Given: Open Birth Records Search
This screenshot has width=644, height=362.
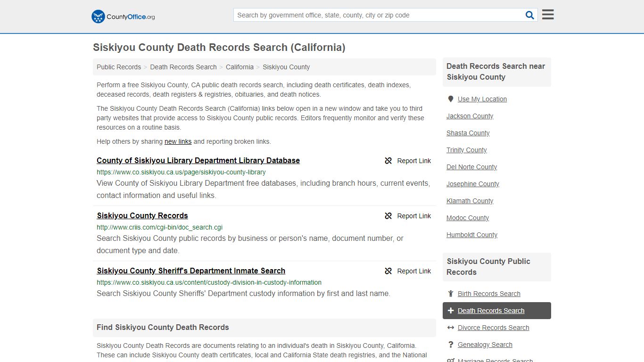Looking at the screenshot, I should 489,294.
